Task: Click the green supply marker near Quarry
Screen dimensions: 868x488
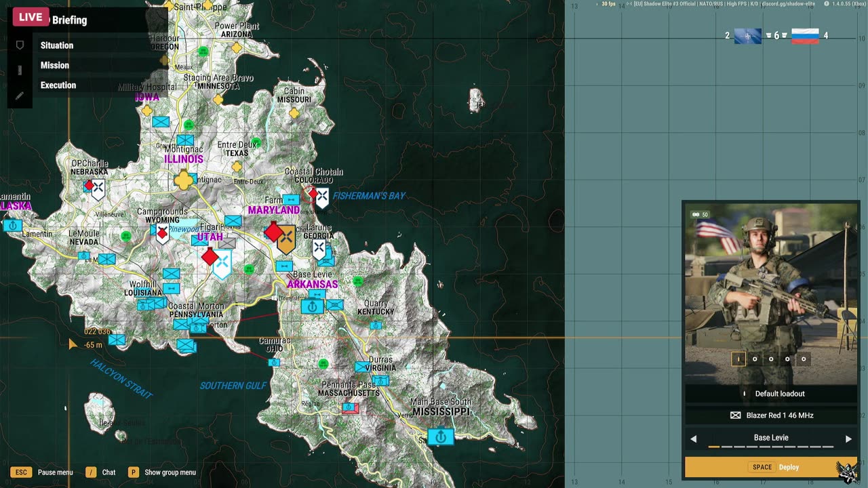Action: pos(358,281)
